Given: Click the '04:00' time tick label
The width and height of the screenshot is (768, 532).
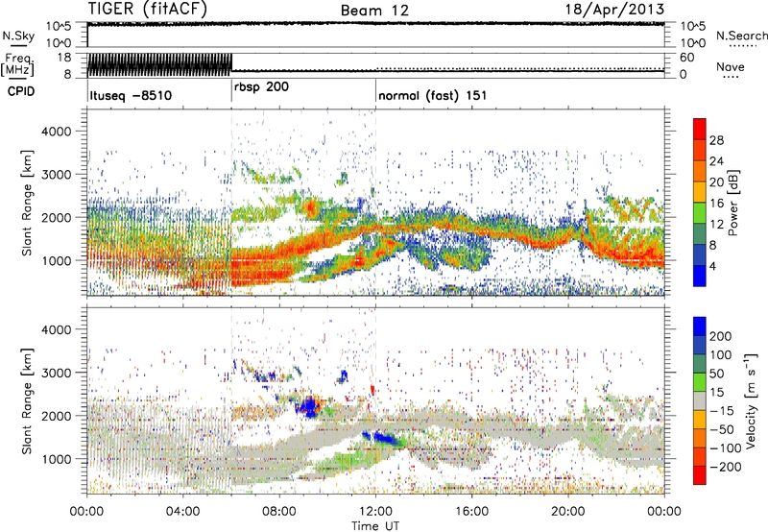Looking at the screenshot, I should pyautogui.click(x=183, y=512).
